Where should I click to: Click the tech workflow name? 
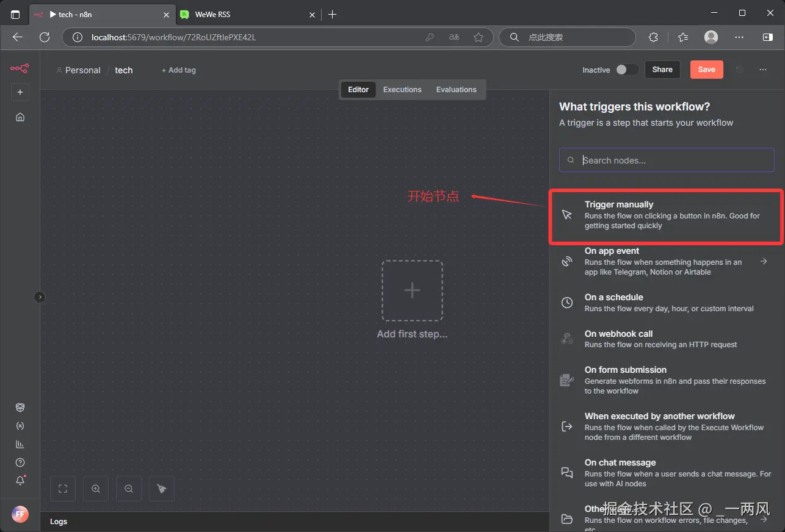click(x=124, y=70)
